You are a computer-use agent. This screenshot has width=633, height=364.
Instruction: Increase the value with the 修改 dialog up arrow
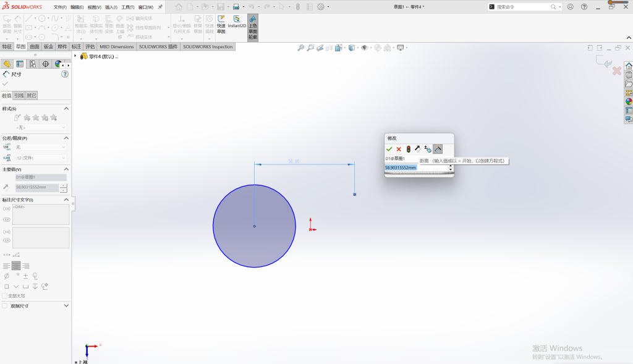click(451, 166)
